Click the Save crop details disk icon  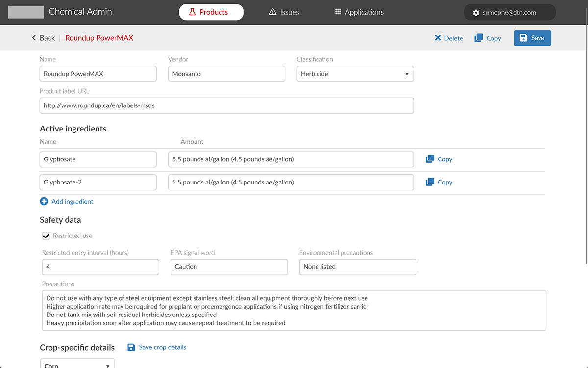(x=131, y=347)
